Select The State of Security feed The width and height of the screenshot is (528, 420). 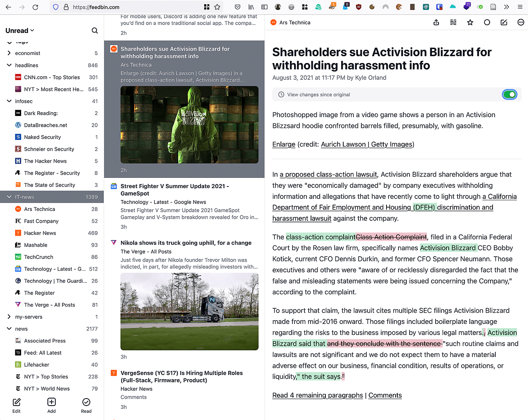[x=52, y=185]
